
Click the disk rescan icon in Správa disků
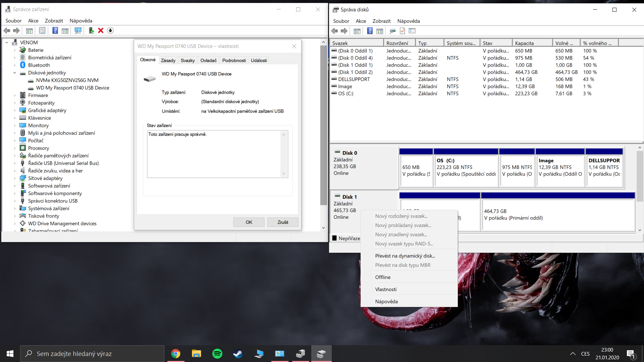pyautogui.click(x=392, y=31)
